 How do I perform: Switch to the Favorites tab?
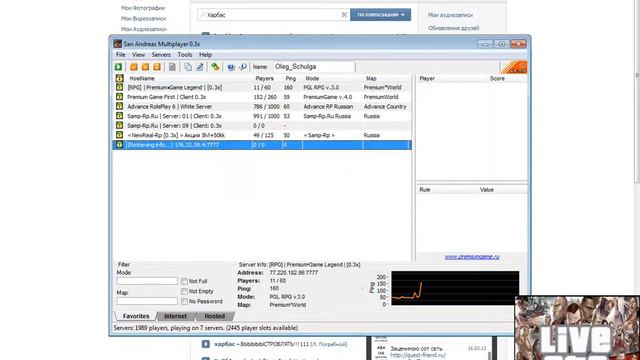click(136, 316)
